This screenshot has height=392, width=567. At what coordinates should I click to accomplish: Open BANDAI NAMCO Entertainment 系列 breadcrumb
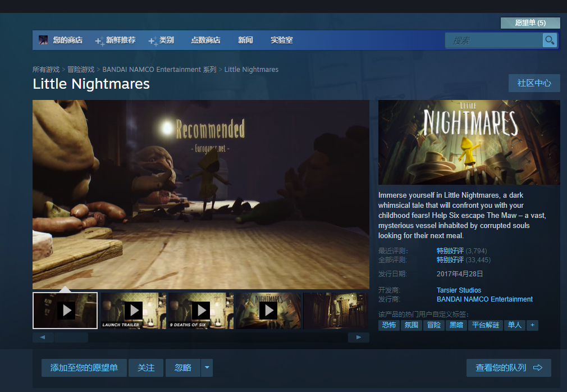click(159, 70)
